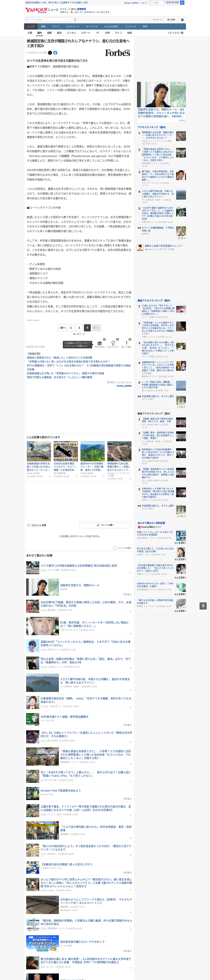Click the Forbes JAPAN source link under article
The image size is (210, 980).
tap(124, 386)
